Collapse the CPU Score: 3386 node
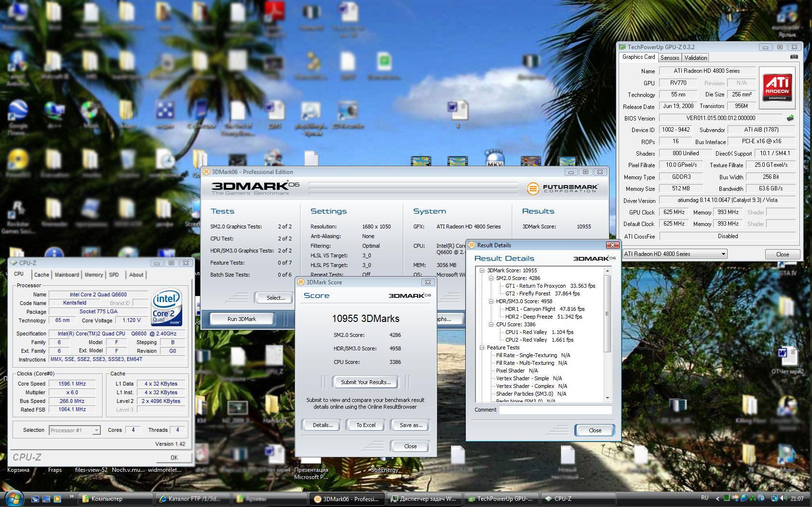The image size is (812, 507). [491, 324]
